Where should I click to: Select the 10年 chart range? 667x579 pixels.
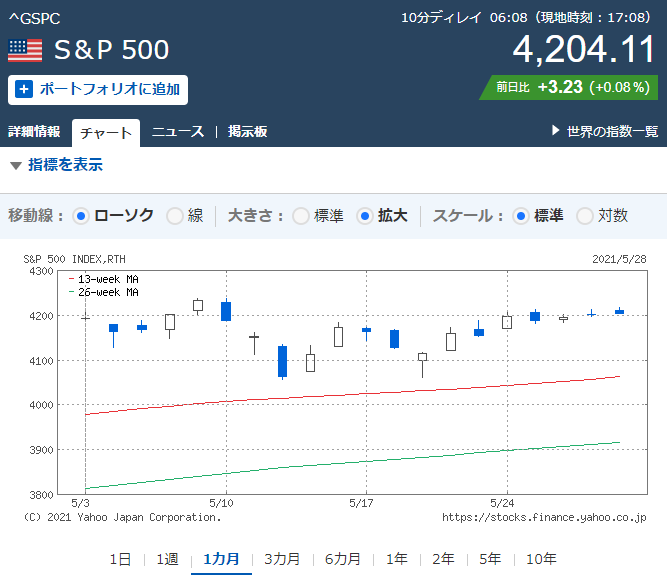coord(541,559)
